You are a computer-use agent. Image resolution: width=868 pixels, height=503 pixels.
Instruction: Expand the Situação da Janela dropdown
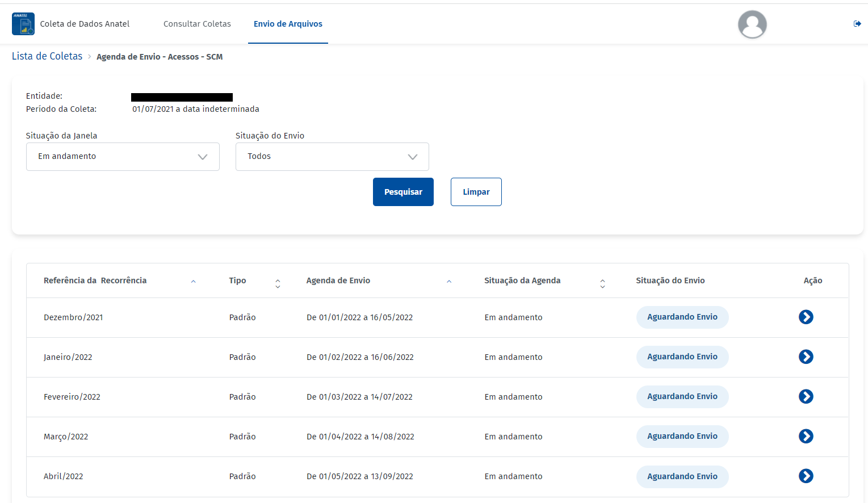coord(123,157)
